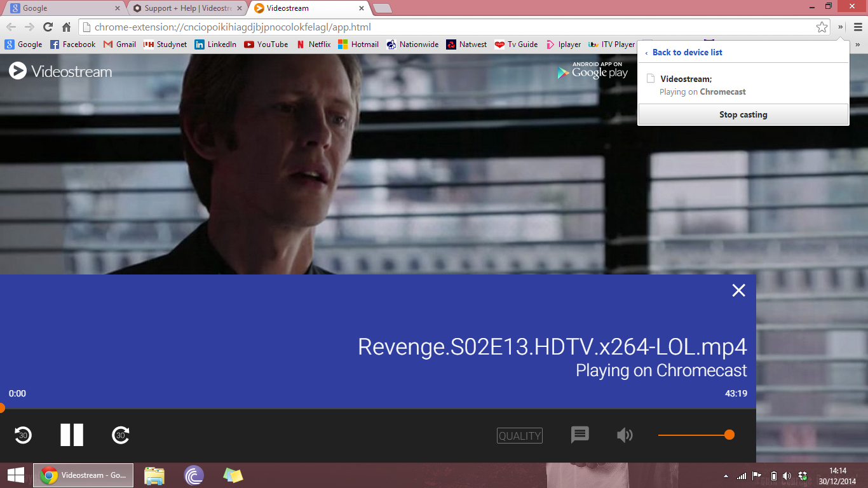The image size is (868, 488).
Task: Switch to the Support + Help tab
Action: point(186,8)
